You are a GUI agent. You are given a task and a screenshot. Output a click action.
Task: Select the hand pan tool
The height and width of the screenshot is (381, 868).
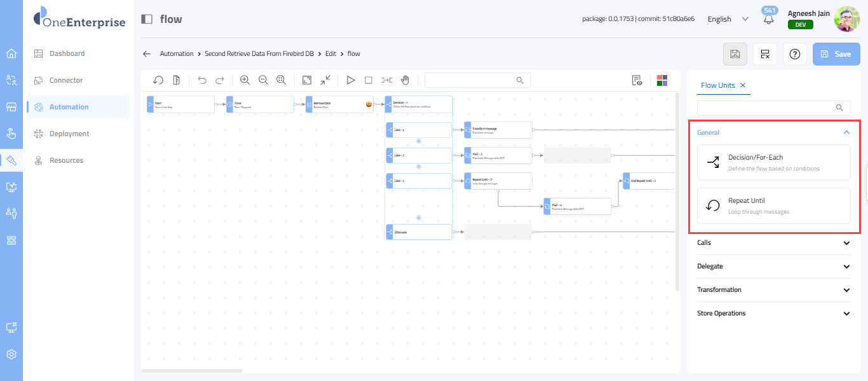tap(405, 80)
